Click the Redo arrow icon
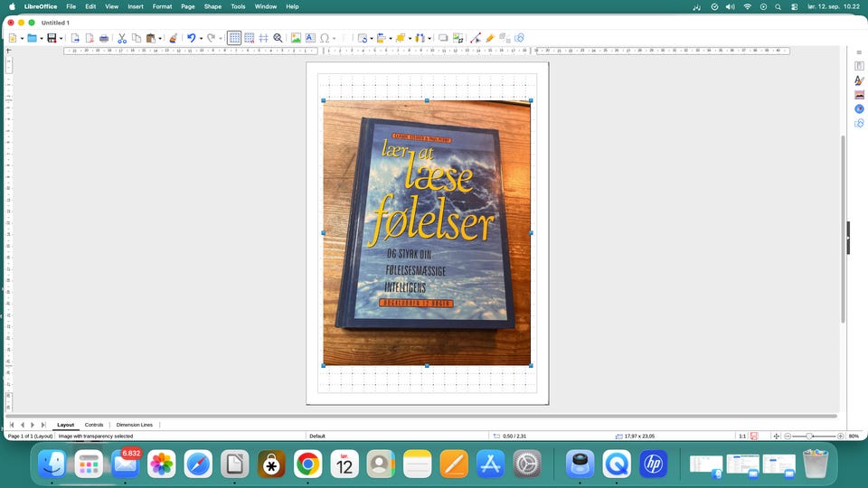Viewport: 868px width, 488px height. pyautogui.click(x=211, y=38)
